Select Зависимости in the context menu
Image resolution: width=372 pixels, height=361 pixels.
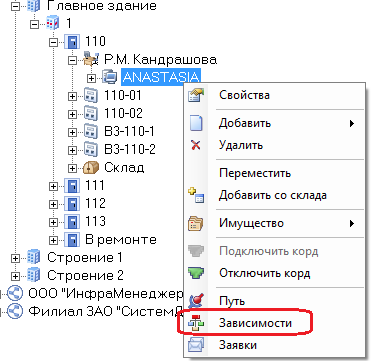click(274, 323)
